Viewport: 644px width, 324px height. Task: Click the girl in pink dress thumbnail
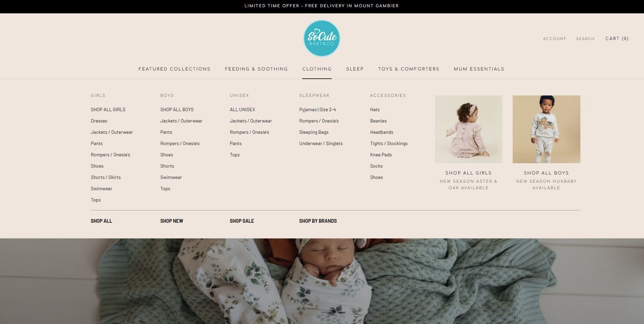(x=468, y=129)
